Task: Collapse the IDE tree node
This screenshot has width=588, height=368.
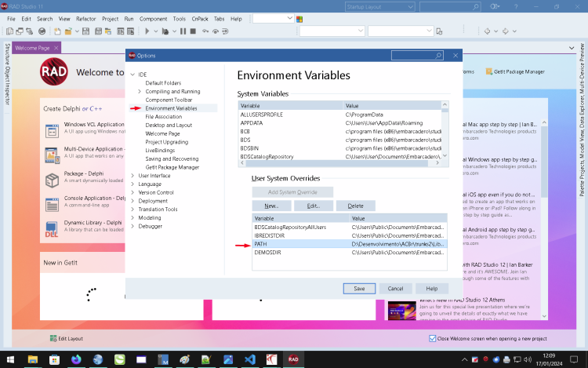Action: [132, 75]
